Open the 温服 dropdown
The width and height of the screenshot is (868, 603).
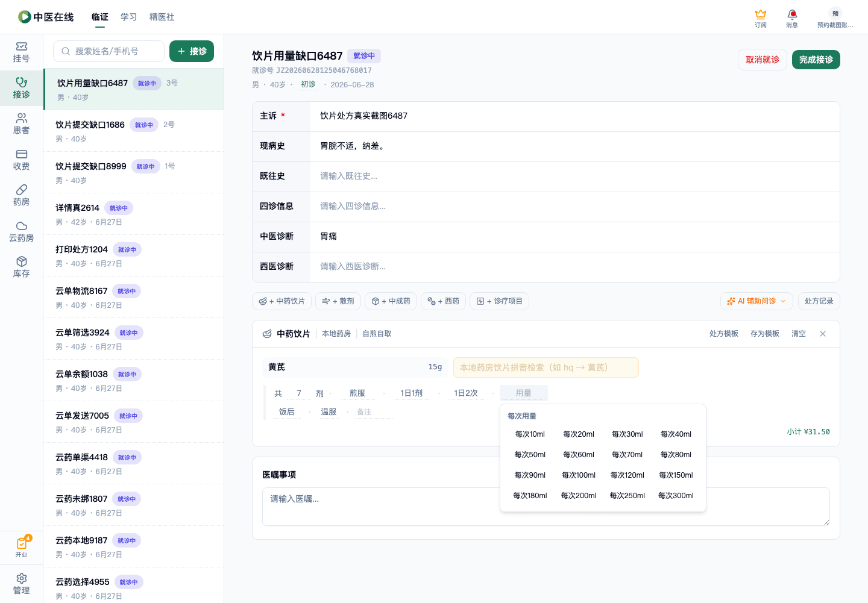329,412
